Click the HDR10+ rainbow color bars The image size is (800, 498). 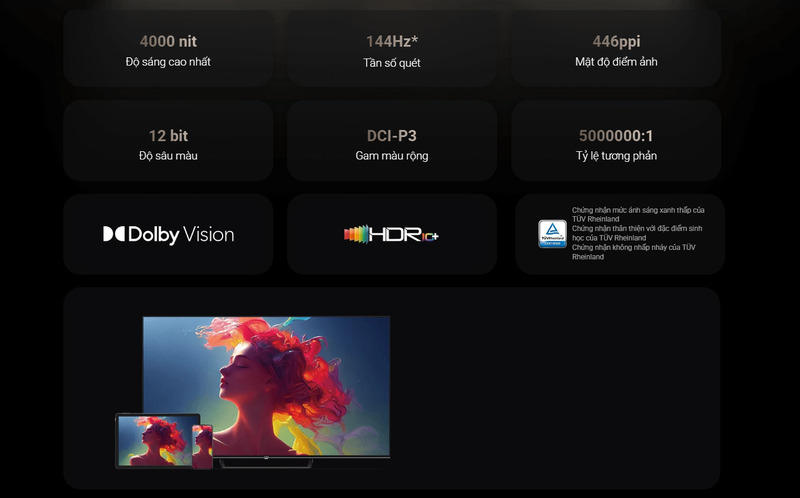pyautogui.click(x=356, y=234)
